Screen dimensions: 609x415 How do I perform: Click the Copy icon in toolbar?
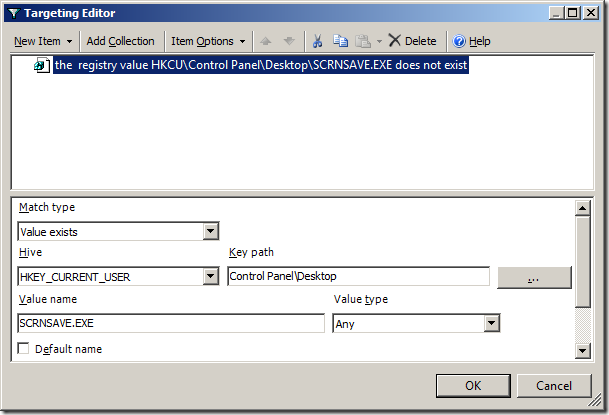340,41
